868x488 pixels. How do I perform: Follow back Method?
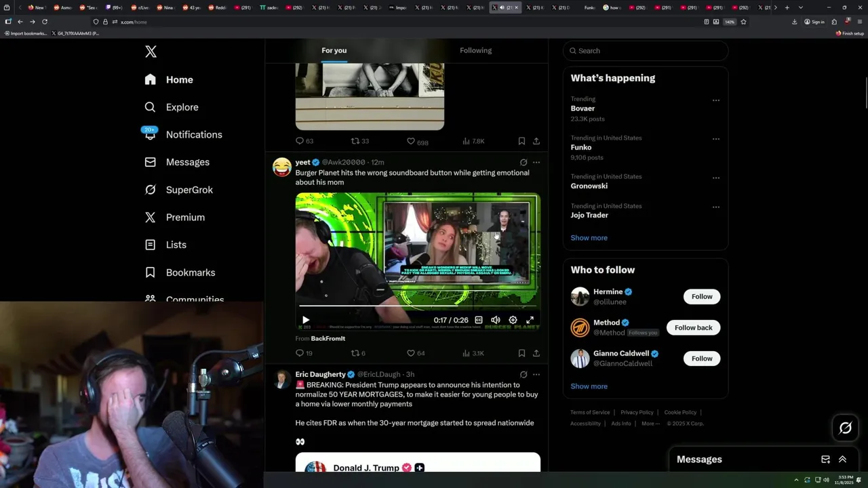693,327
